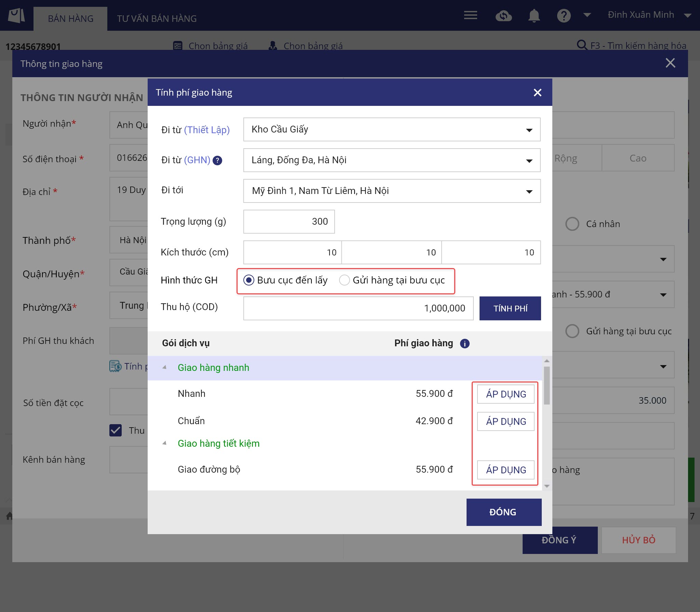The width and height of the screenshot is (700, 612).
Task: Click the TÍNH PHÍ button
Action: [x=510, y=308]
